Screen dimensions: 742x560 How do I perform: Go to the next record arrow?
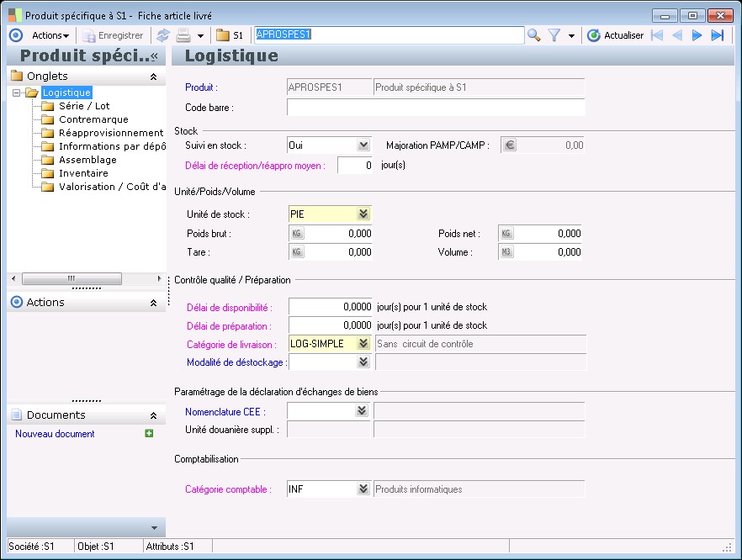click(x=697, y=35)
